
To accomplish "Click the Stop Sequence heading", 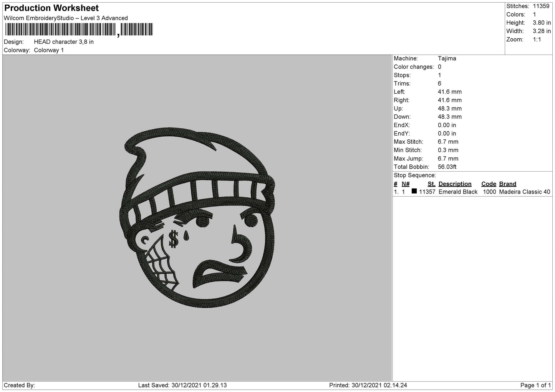I will coord(415,175).
